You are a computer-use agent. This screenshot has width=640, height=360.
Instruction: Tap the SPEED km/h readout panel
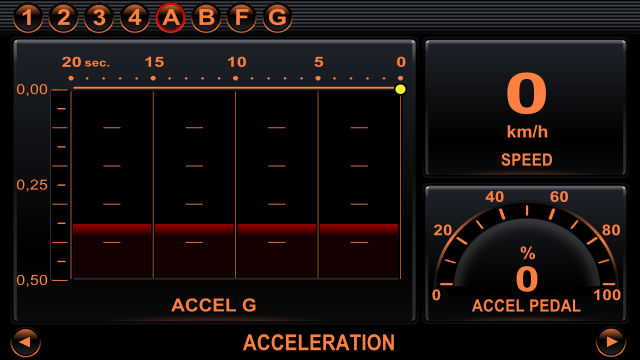[526, 108]
